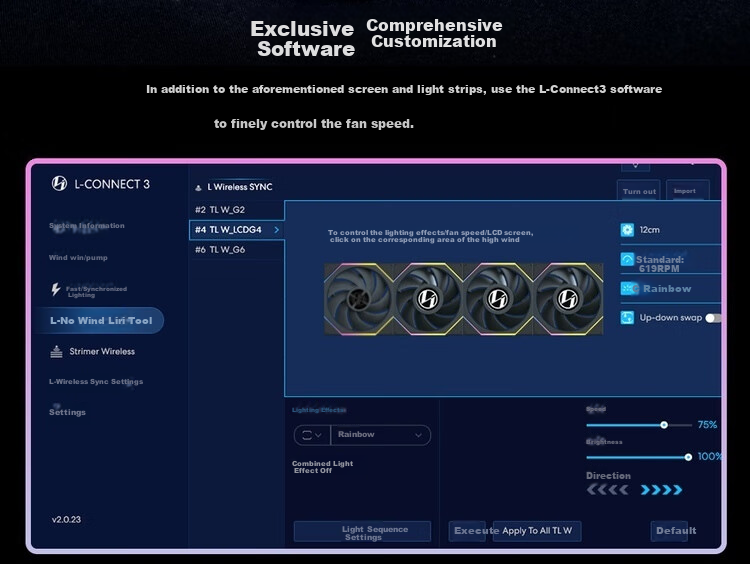Select left direction arrows
Viewport: 750px width, 564px height.
[607, 490]
